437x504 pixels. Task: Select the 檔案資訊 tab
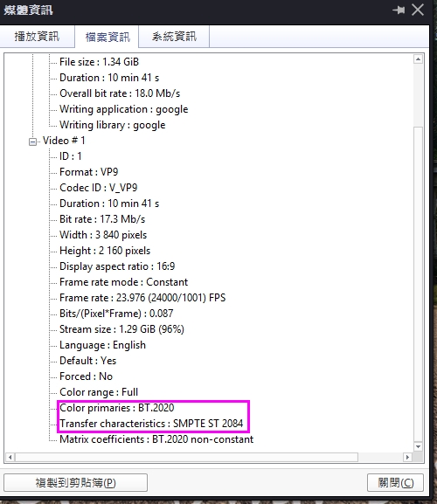coord(108,37)
